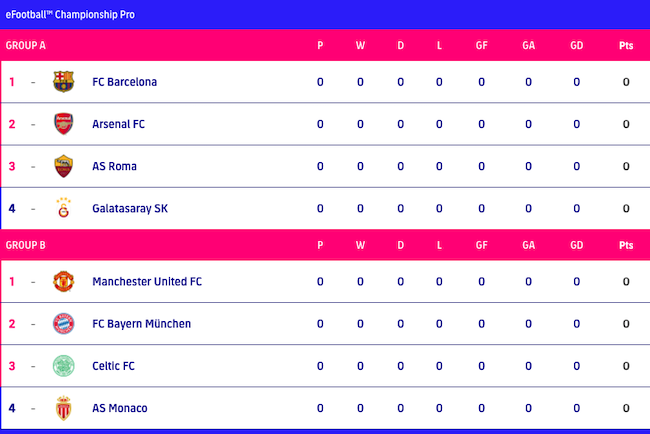This screenshot has width=650, height=434.
Task: Click the Celtic FC club crest
Action: pos(64,366)
